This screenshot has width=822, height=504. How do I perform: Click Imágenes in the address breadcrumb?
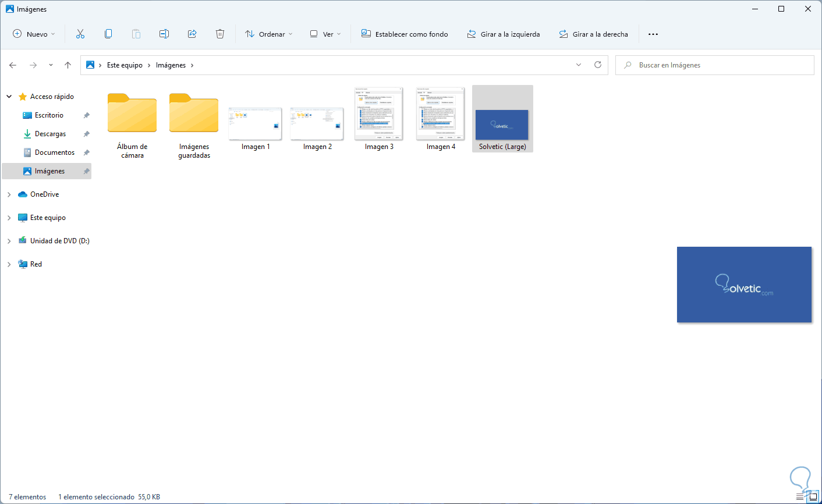coord(171,65)
